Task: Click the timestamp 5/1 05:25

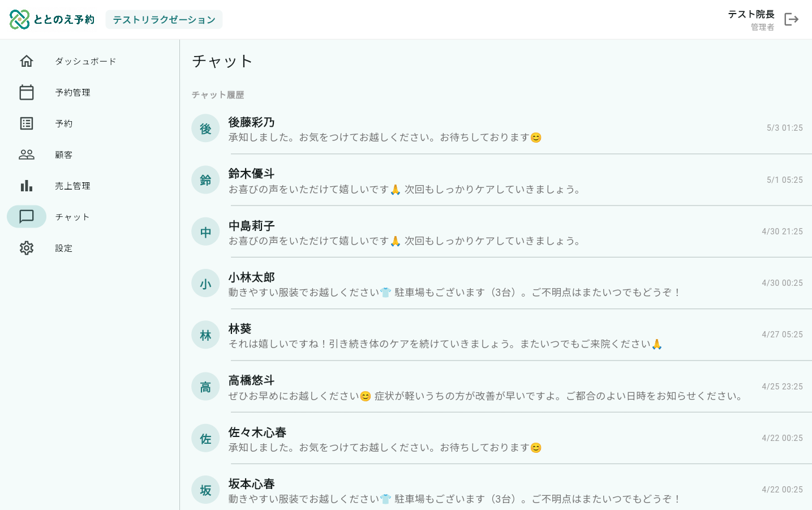Action: point(785,180)
